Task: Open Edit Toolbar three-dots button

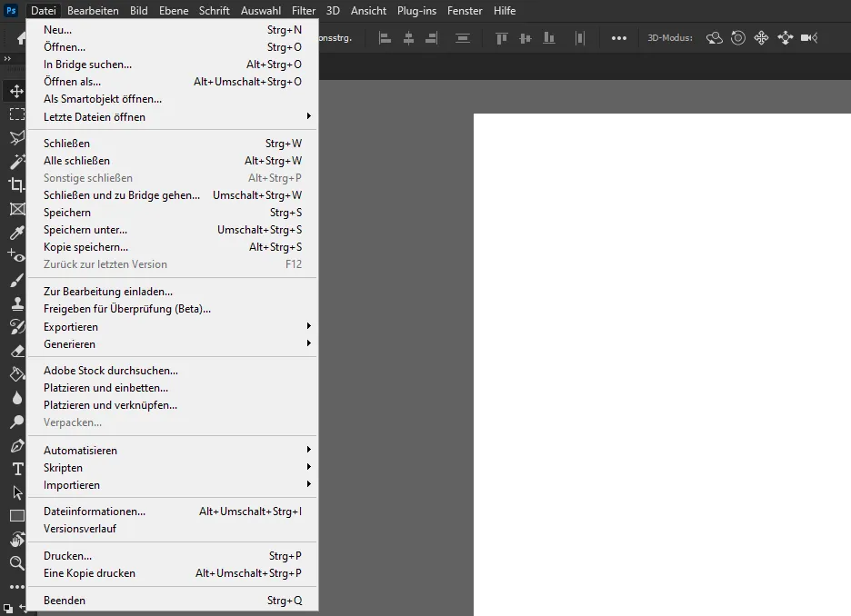Action: (x=17, y=587)
